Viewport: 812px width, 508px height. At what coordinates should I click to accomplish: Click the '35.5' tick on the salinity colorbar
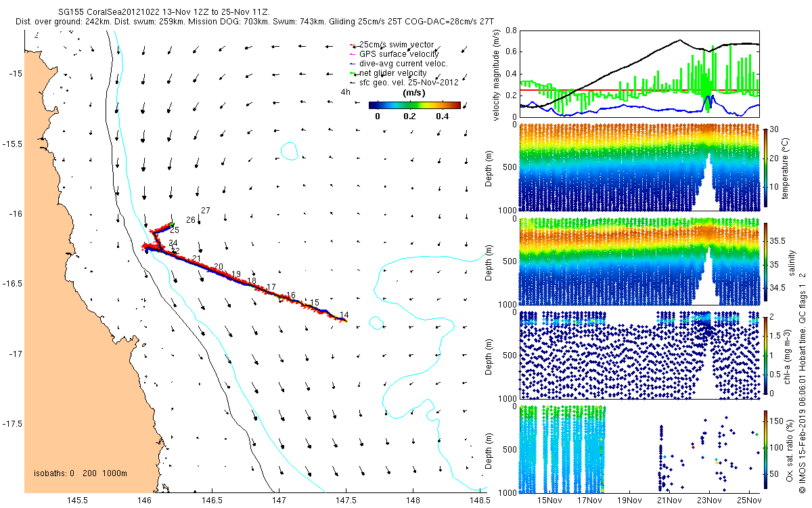779,240
